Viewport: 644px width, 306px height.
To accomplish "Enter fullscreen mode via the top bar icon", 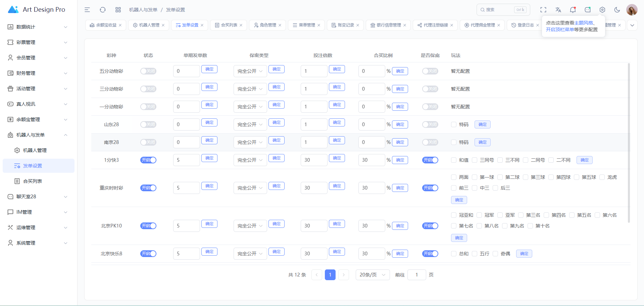I will click(x=543, y=10).
